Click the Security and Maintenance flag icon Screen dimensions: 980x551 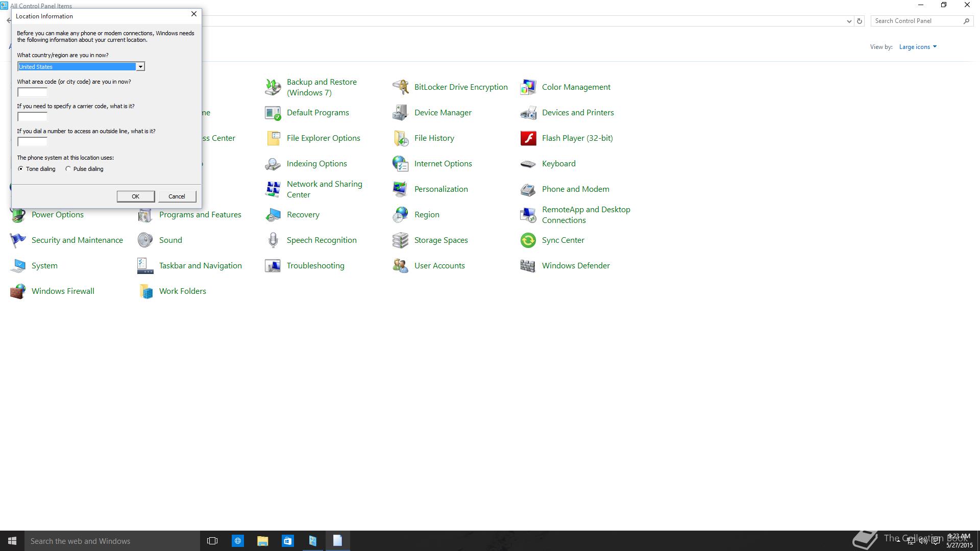point(18,240)
